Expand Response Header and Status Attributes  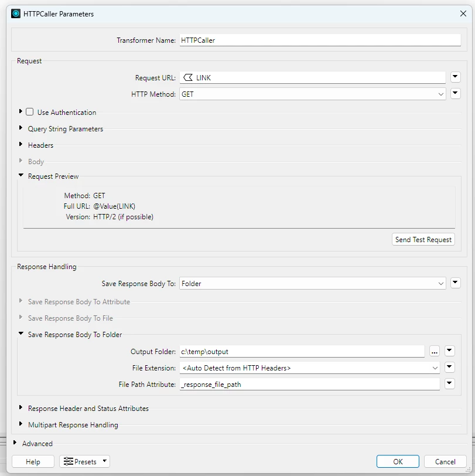pos(20,407)
